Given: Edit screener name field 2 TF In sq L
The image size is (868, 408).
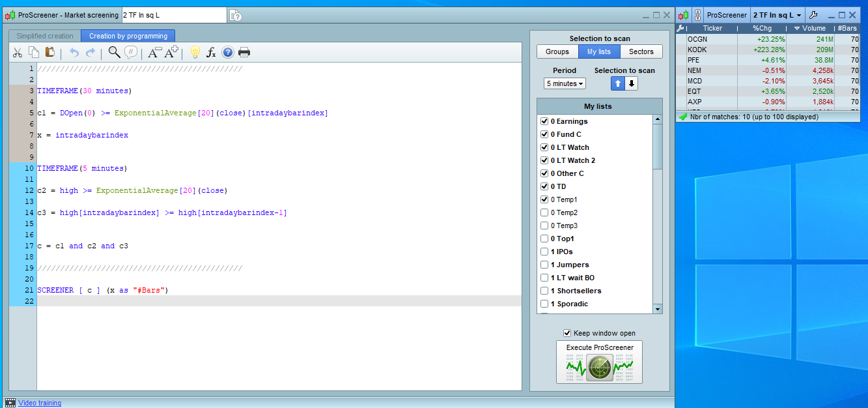Looking at the screenshot, I should 173,15.
